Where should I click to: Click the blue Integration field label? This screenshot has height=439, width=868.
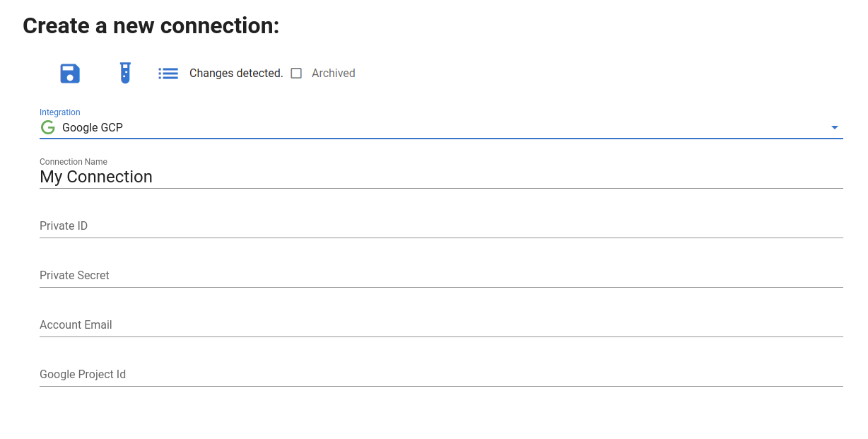tap(60, 112)
